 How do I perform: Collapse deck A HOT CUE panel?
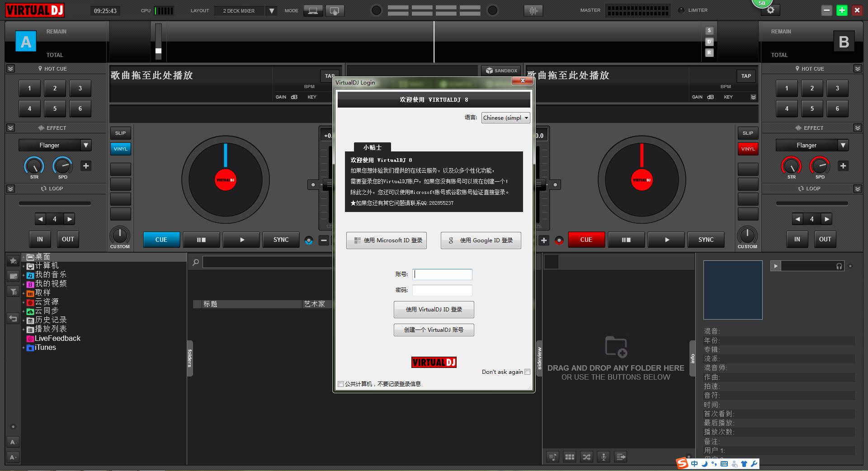tap(11, 69)
